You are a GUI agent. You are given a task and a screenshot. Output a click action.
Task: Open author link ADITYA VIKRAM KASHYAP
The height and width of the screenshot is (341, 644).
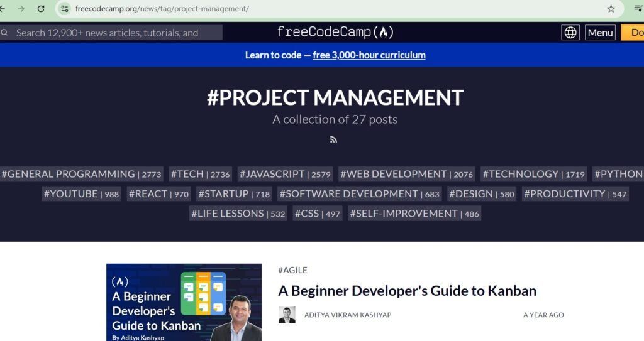[347, 315]
